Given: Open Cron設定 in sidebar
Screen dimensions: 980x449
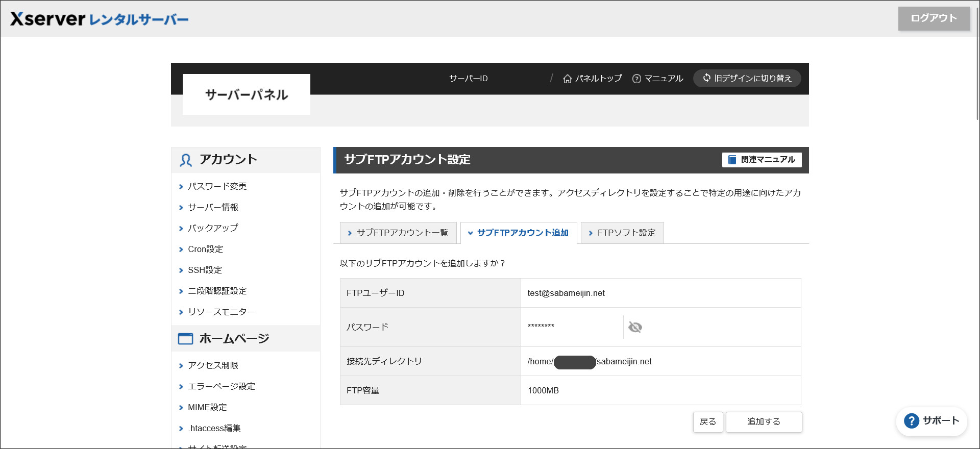Looking at the screenshot, I should coord(205,249).
